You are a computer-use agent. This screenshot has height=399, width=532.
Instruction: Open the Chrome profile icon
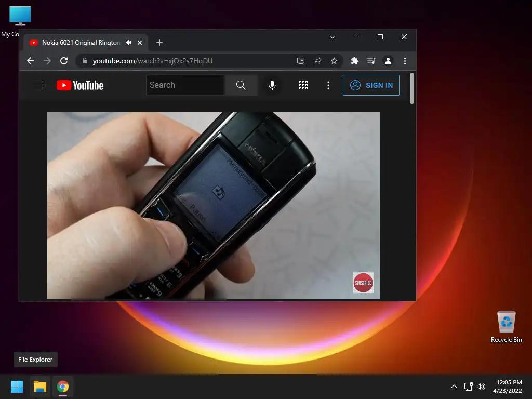click(x=388, y=61)
